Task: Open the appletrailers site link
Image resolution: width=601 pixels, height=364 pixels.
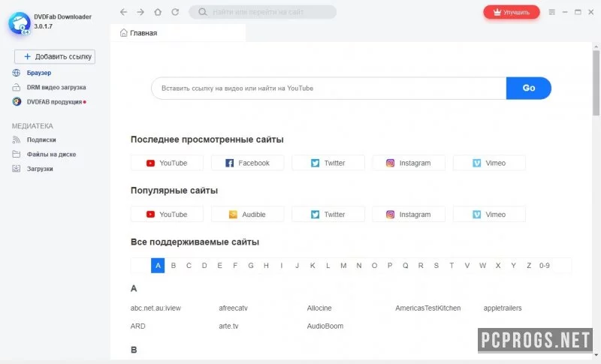Action: [503, 308]
